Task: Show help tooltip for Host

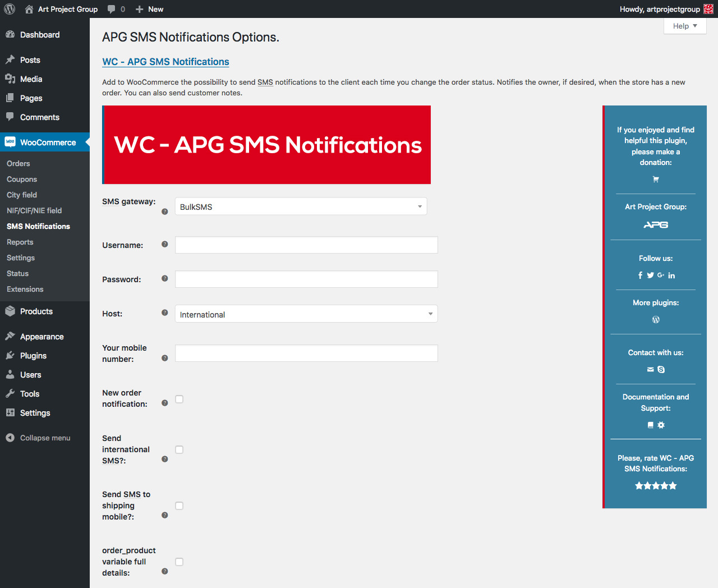Action: [x=165, y=313]
